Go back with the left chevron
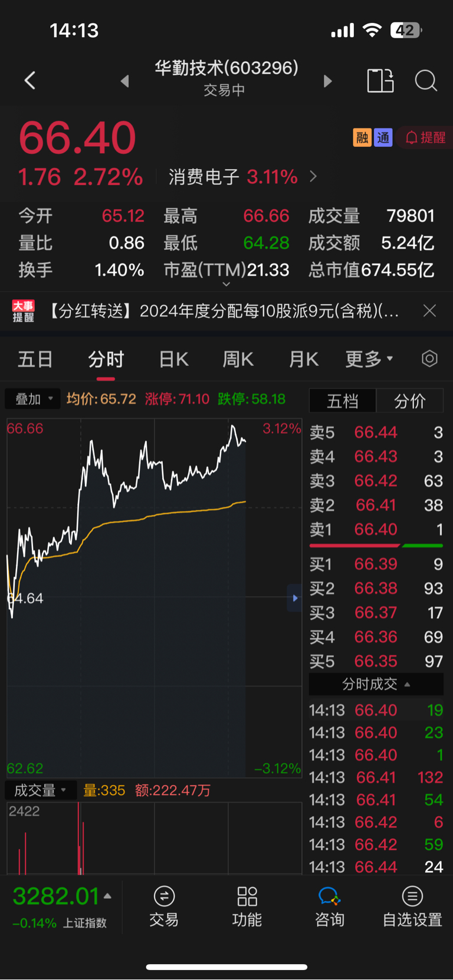 click(30, 80)
